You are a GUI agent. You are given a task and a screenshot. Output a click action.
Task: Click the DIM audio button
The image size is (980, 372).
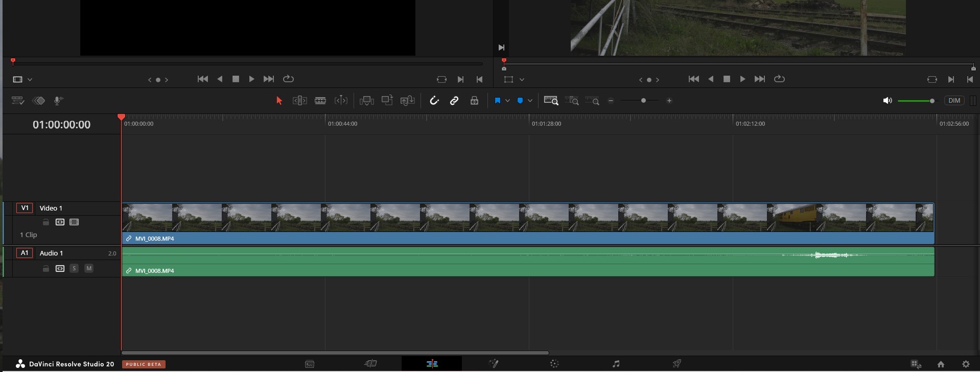(x=954, y=101)
